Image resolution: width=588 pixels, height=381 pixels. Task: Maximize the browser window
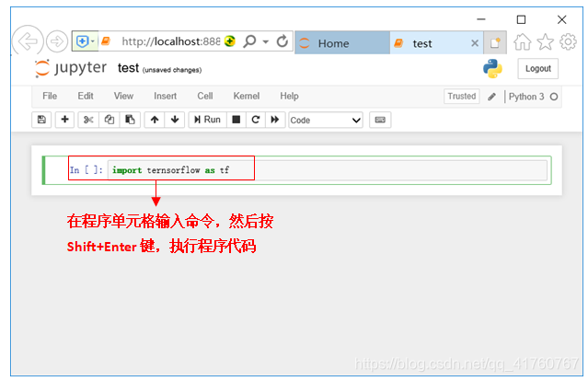pyautogui.click(x=521, y=19)
